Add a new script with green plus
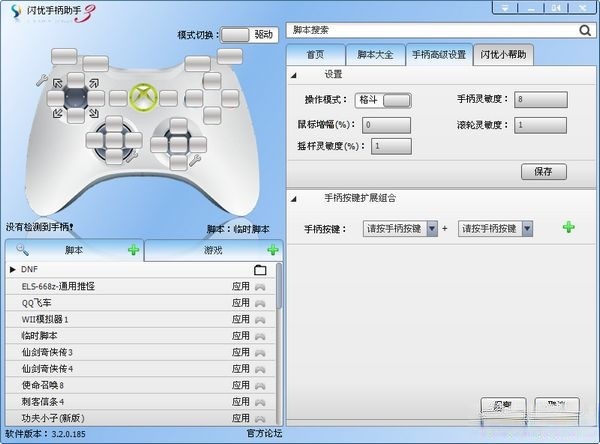 pos(133,250)
